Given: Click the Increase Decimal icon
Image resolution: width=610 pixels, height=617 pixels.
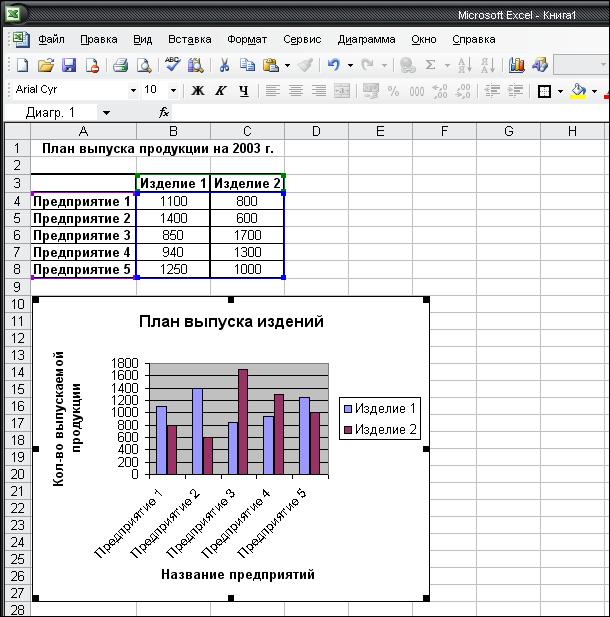Looking at the screenshot, I should pos(440,91).
